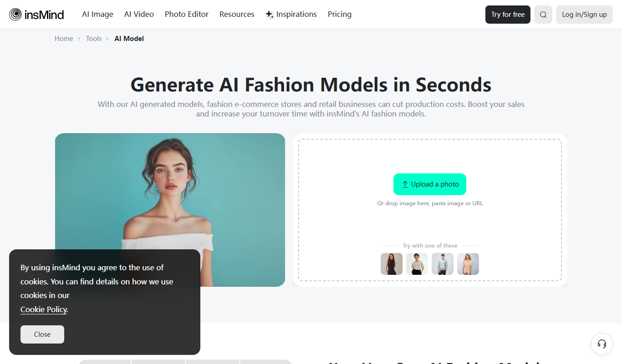Select sample photo of woman in peach outfit
Viewport: 622px width, 364px height.
point(468,264)
